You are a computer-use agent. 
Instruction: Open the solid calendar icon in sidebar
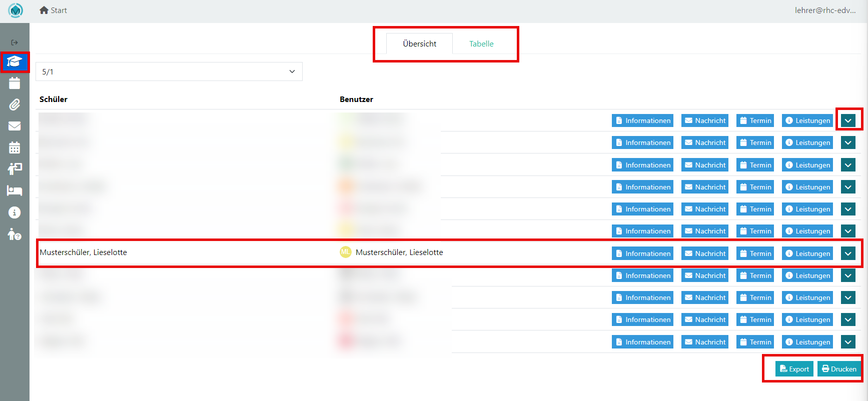15,83
